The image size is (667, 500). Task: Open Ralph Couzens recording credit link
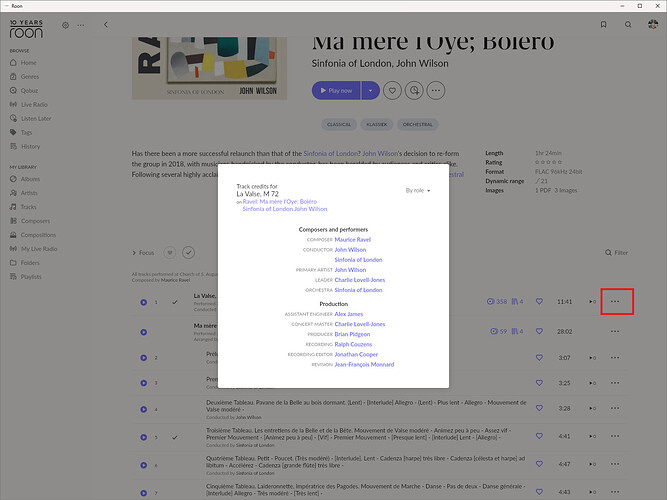click(353, 344)
